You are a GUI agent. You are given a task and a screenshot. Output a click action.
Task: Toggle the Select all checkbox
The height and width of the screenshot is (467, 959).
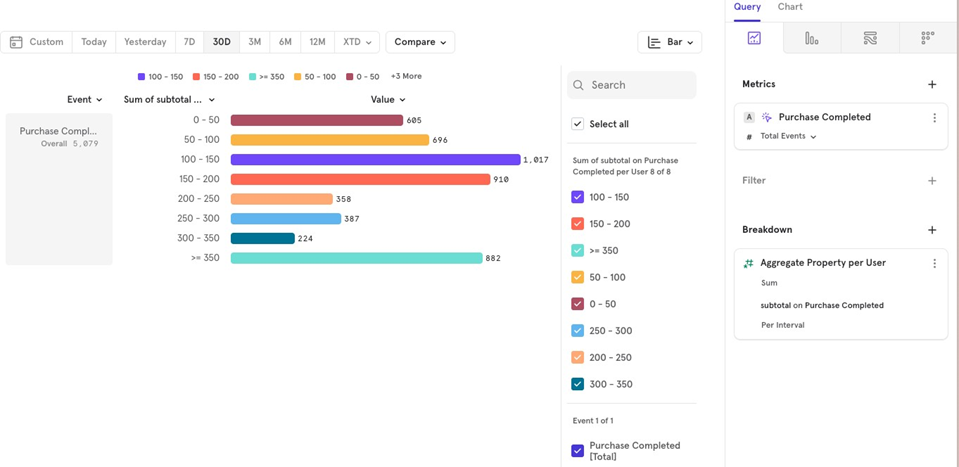click(x=578, y=124)
